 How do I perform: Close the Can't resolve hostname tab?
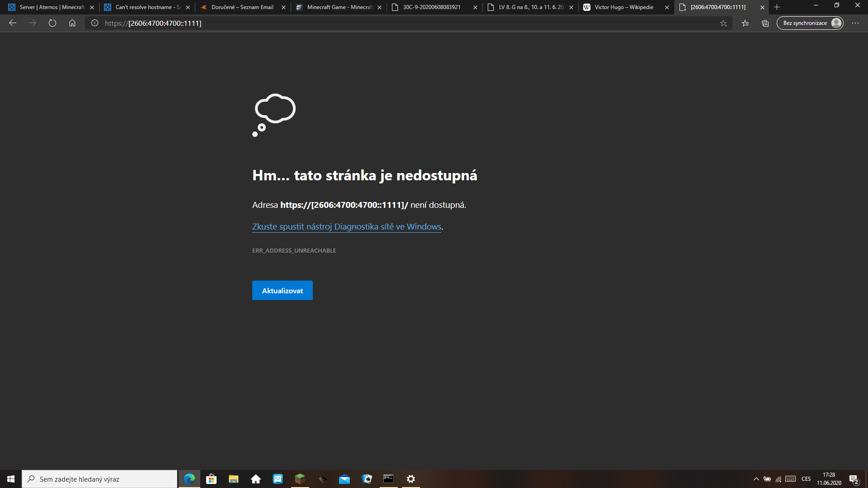click(x=188, y=7)
